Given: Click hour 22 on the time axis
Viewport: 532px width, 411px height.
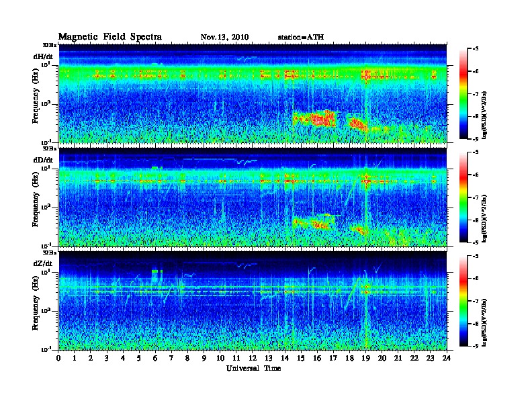Looking at the screenshot, I should click(x=414, y=359).
